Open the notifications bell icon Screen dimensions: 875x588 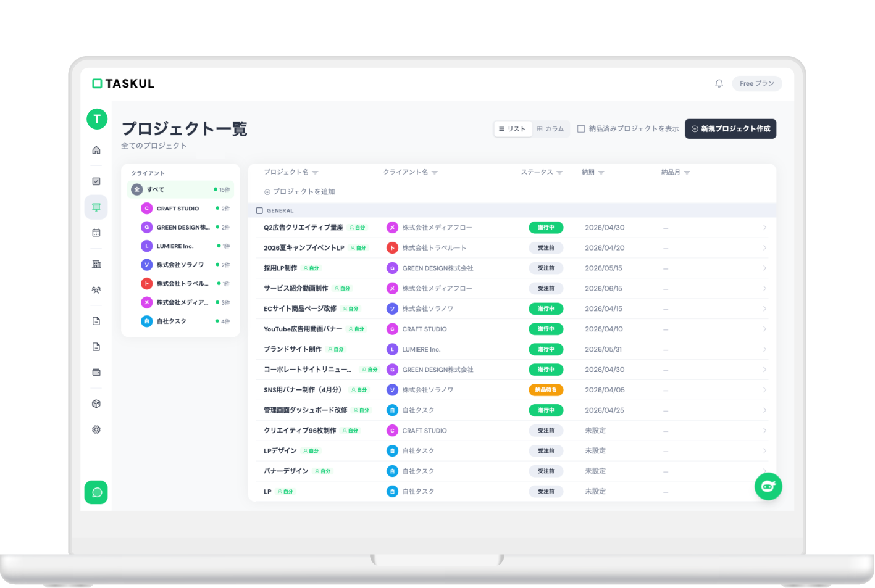[x=718, y=83]
